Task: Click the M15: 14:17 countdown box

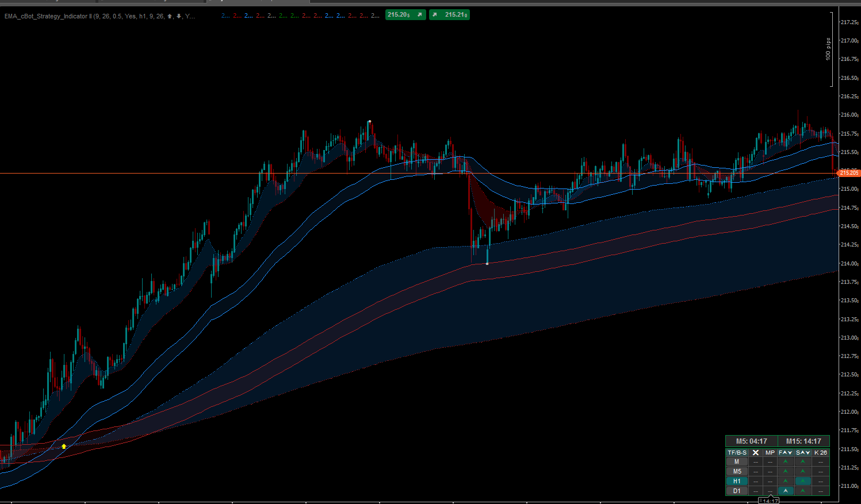Action: click(804, 441)
